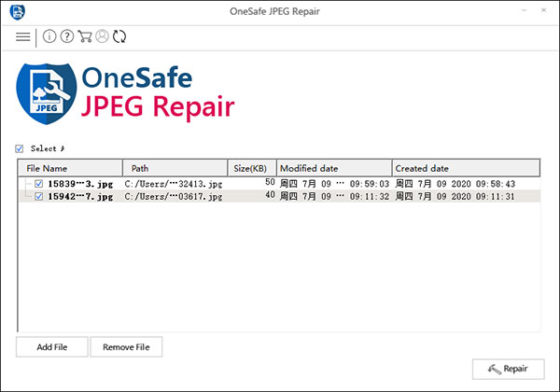The height and width of the screenshot is (392, 560).
Task: Click size value 50
Action: pyautogui.click(x=270, y=182)
